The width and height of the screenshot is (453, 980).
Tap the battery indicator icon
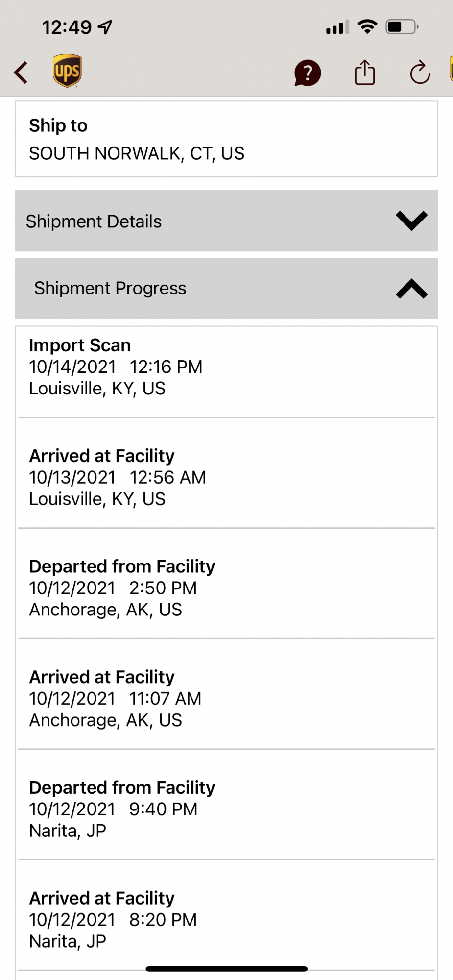(x=401, y=26)
